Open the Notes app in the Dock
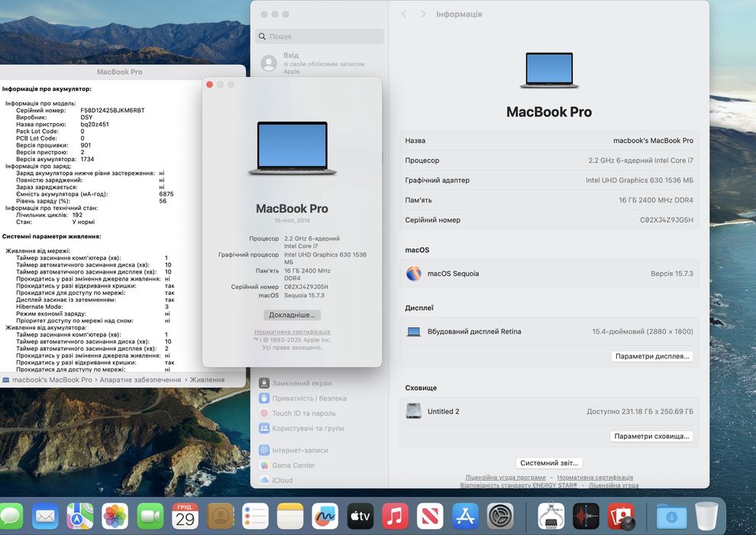756x535 pixels. (290, 516)
